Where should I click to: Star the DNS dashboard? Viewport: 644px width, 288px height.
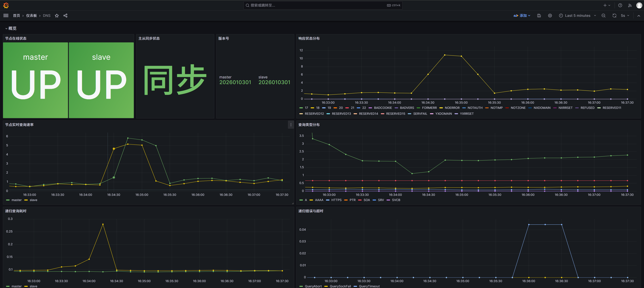tap(57, 15)
